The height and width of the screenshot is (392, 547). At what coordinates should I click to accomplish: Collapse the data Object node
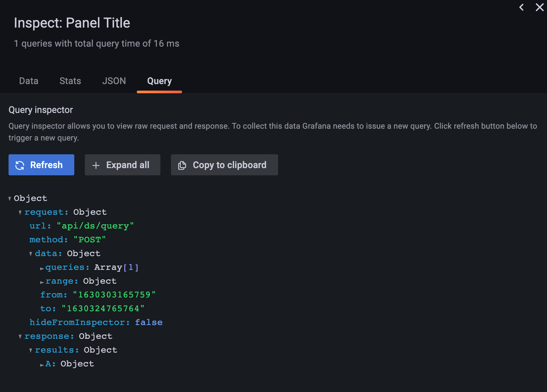point(31,253)
